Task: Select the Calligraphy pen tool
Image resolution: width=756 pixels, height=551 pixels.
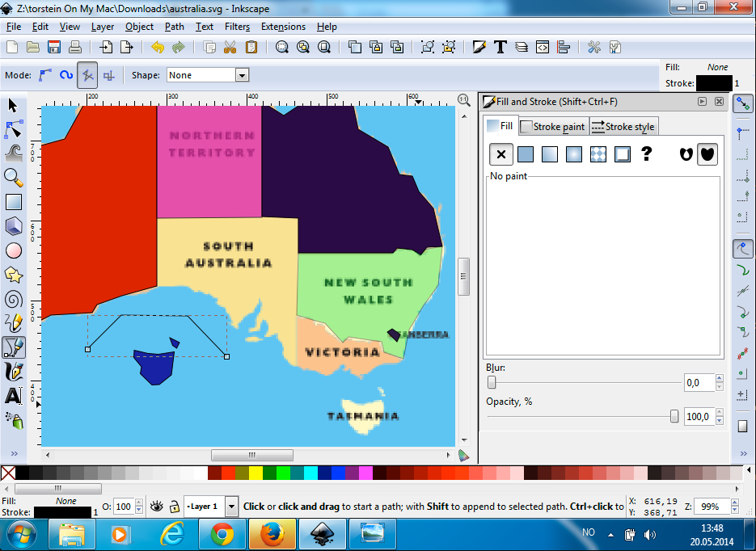Action: click(x=13, y=372)
